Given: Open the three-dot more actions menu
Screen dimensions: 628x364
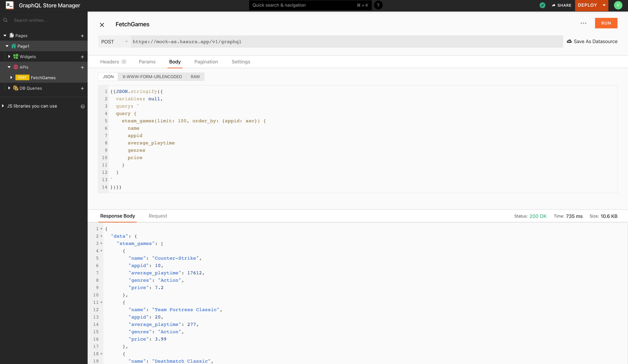Looking at the screenshot, I should click(x=583, y=23).
